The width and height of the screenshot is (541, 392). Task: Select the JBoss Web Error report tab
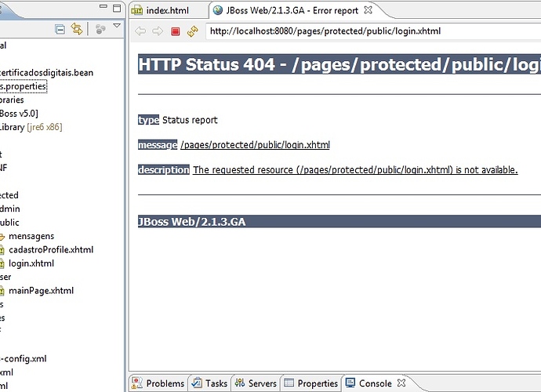(292, 10)
